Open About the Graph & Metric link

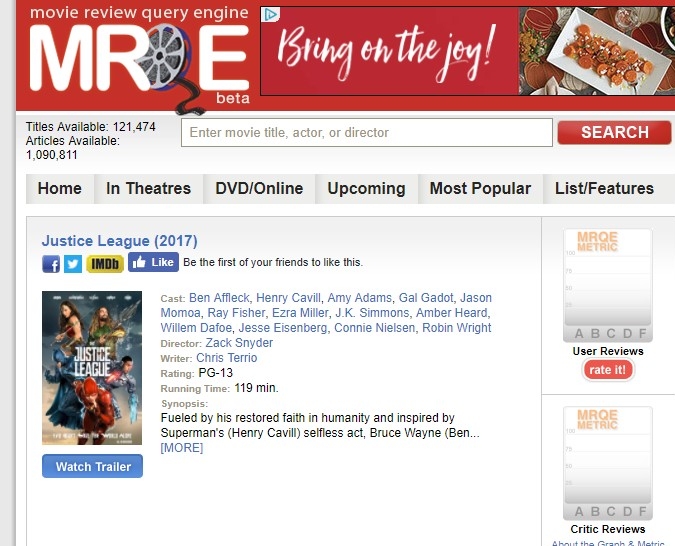pos(607,543)
